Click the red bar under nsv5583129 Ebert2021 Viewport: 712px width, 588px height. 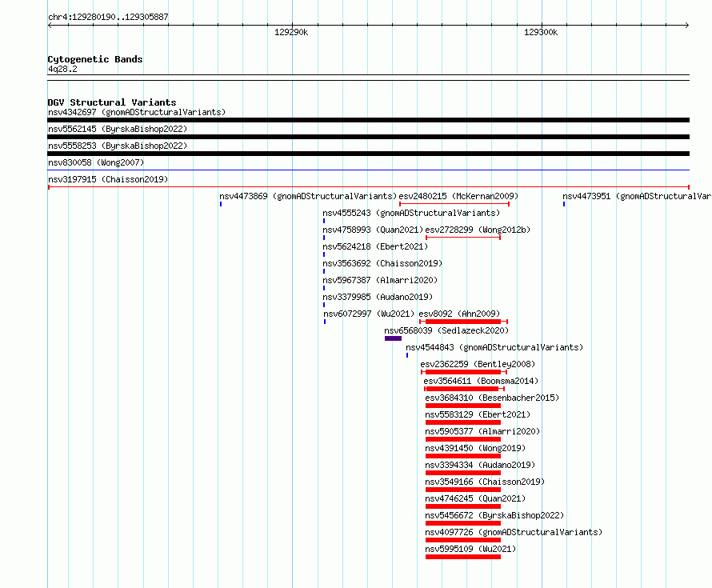[x=463, y=422]
